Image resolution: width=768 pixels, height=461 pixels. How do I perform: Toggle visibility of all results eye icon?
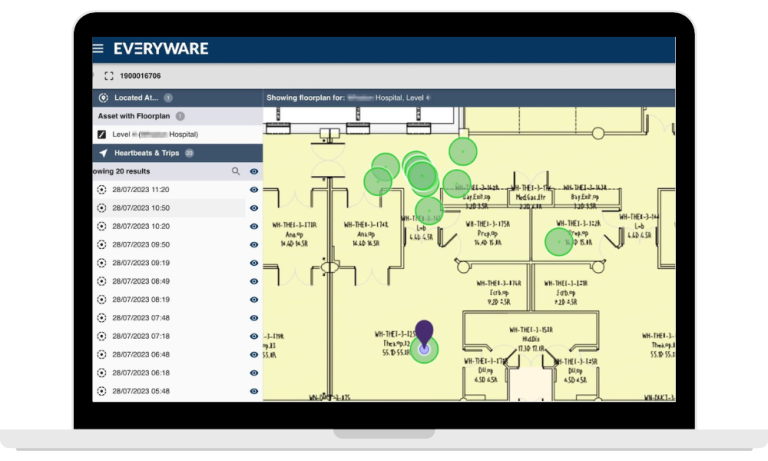pyautogui.click(x=254, y=171)
